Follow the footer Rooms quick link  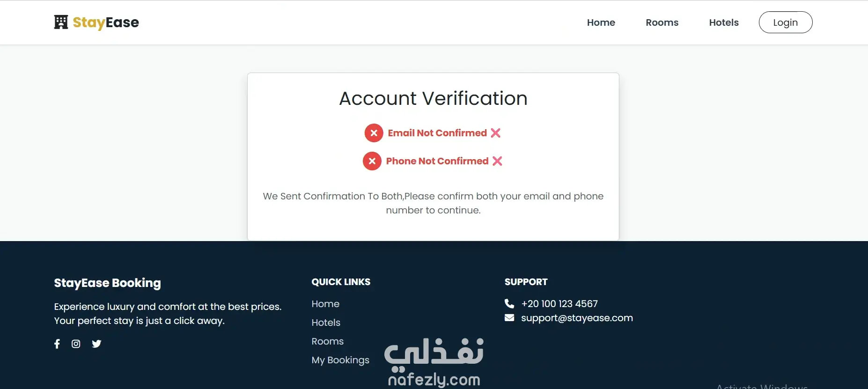pos(327,341)
